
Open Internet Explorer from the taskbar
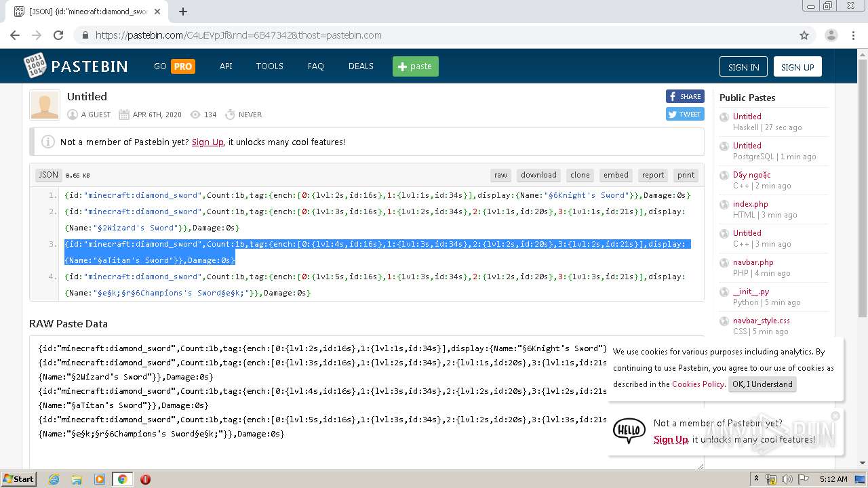54,479
